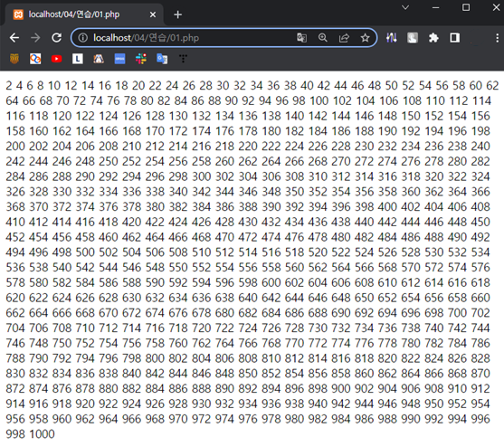Click the number 400 in the output
This screenshot has width=504, height=447.
point(387,207)
